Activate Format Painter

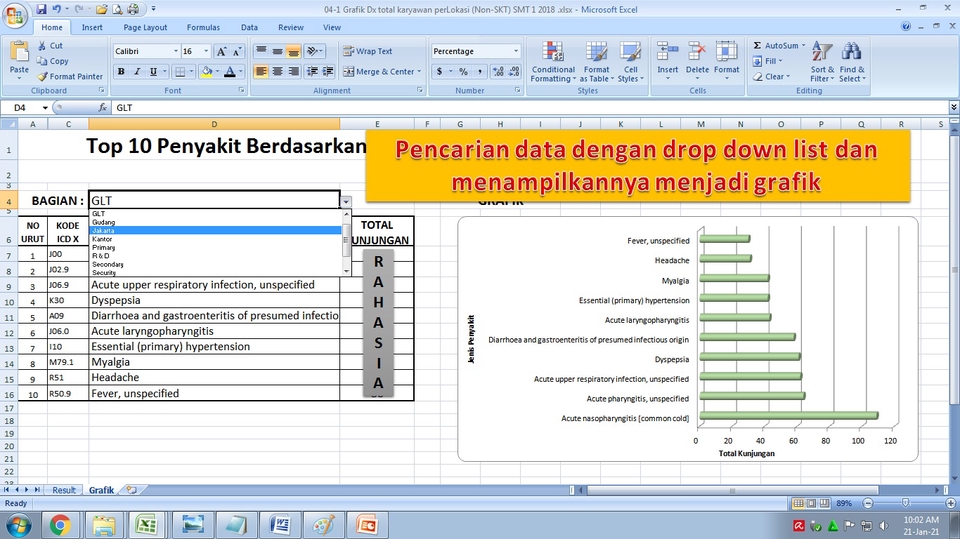70,77
